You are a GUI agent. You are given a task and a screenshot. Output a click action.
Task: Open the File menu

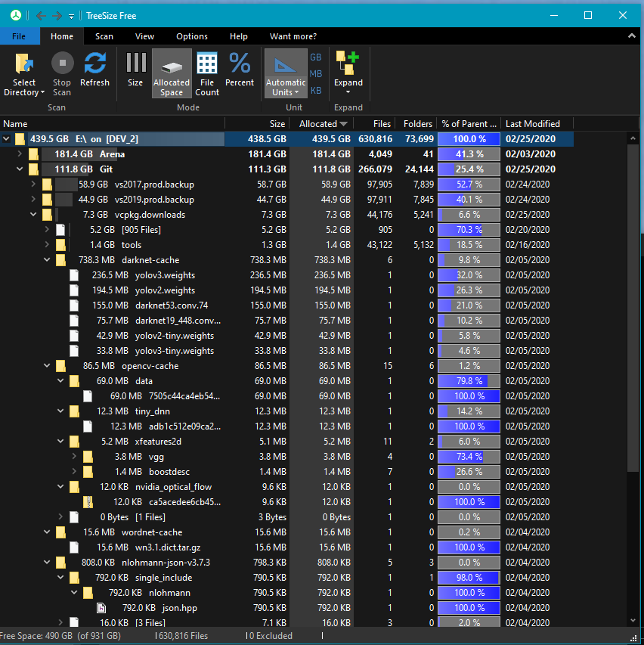pos(19,36)
